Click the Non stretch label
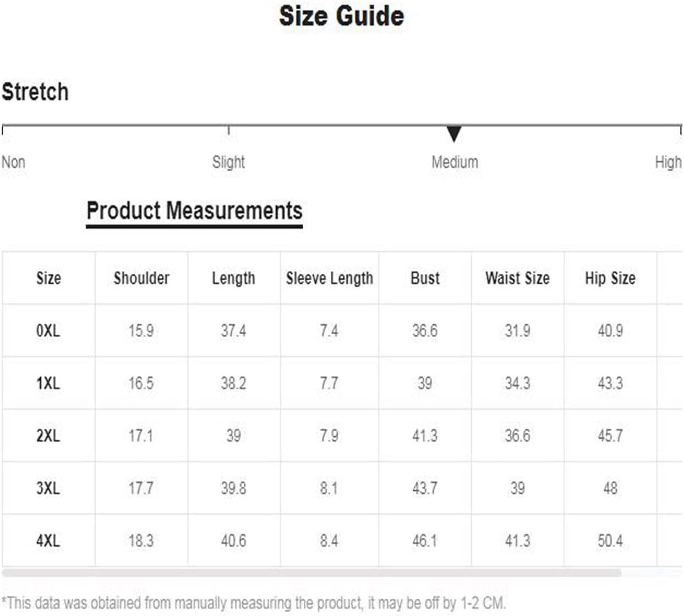 (13, 162)
